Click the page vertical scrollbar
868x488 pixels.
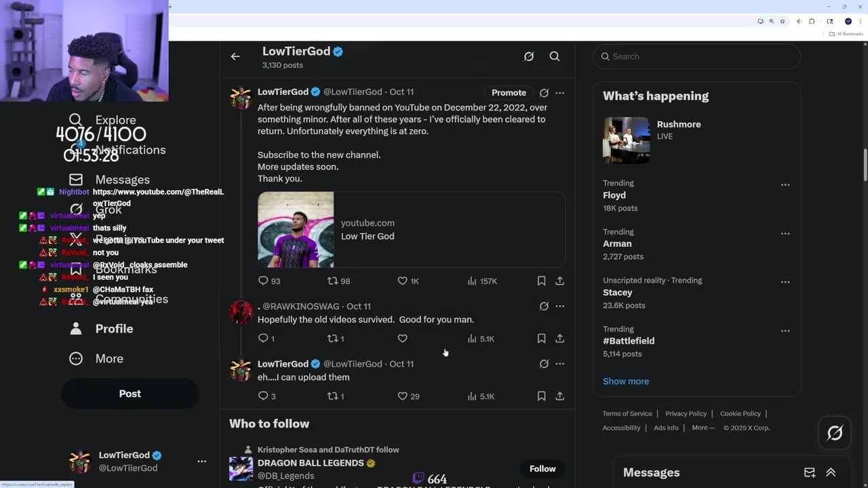[865, 165]
